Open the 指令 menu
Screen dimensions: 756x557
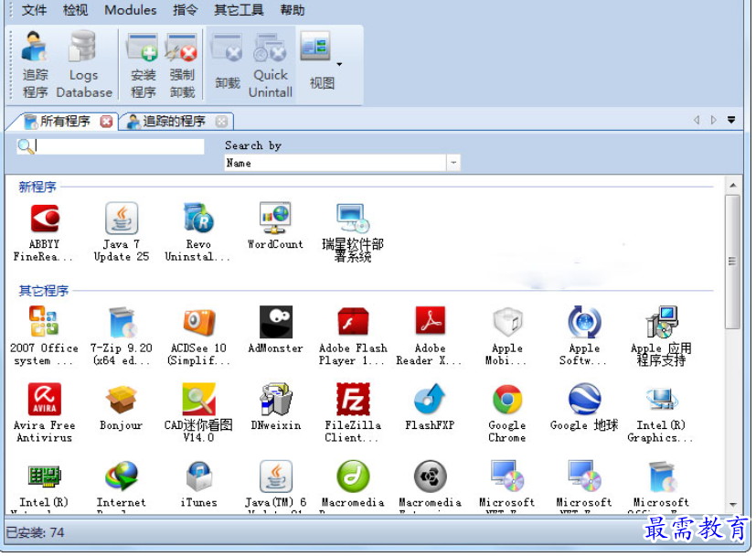186,10
